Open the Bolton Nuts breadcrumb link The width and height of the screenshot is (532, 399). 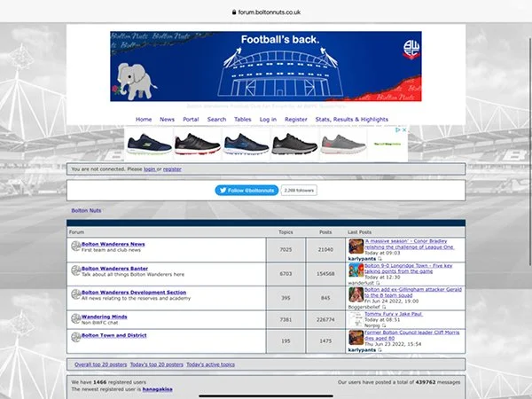coord(86,210)
